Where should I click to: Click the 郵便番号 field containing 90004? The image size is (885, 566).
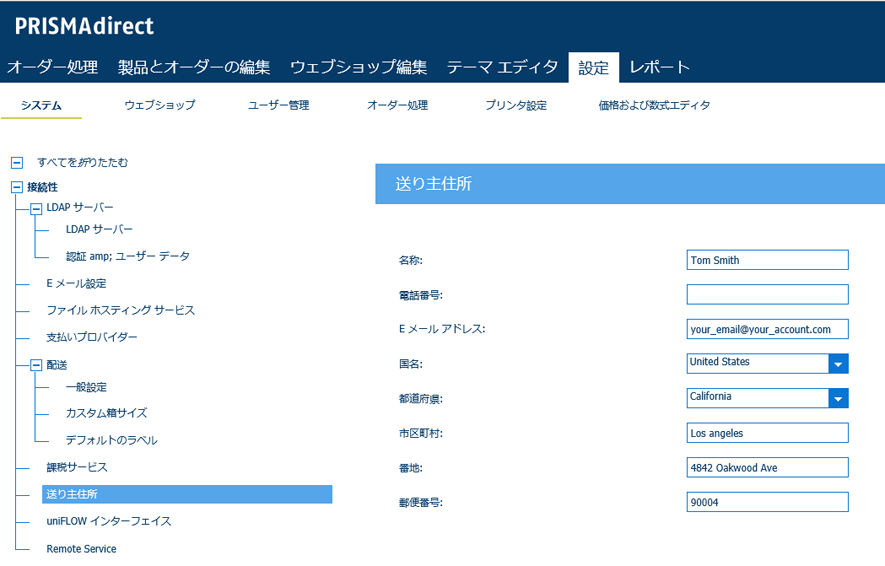click(x=767, y=502)
